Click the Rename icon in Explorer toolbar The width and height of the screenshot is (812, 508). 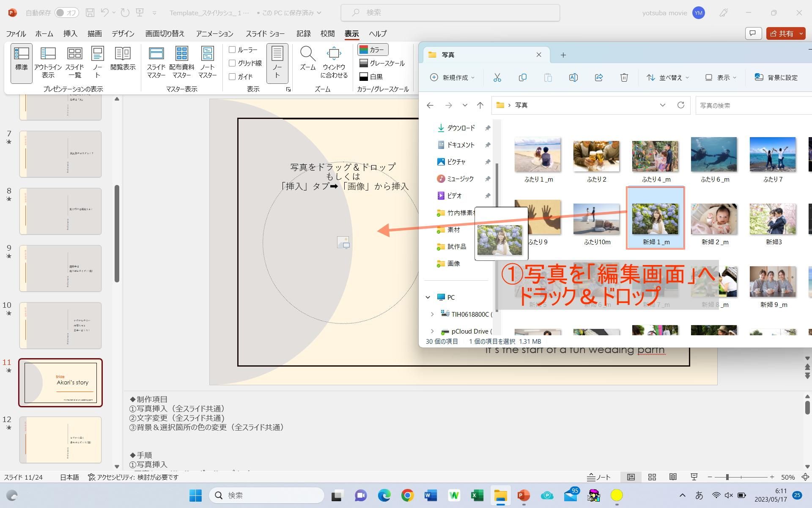573,77
